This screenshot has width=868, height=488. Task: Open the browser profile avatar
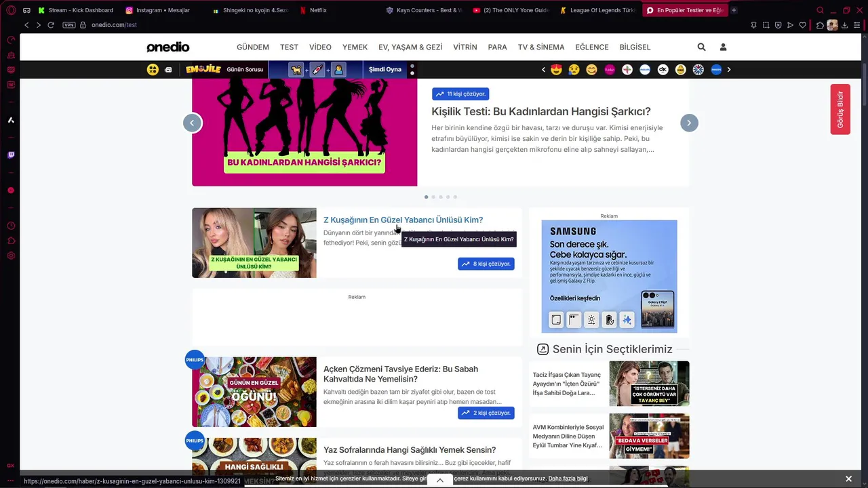[832, 25]
